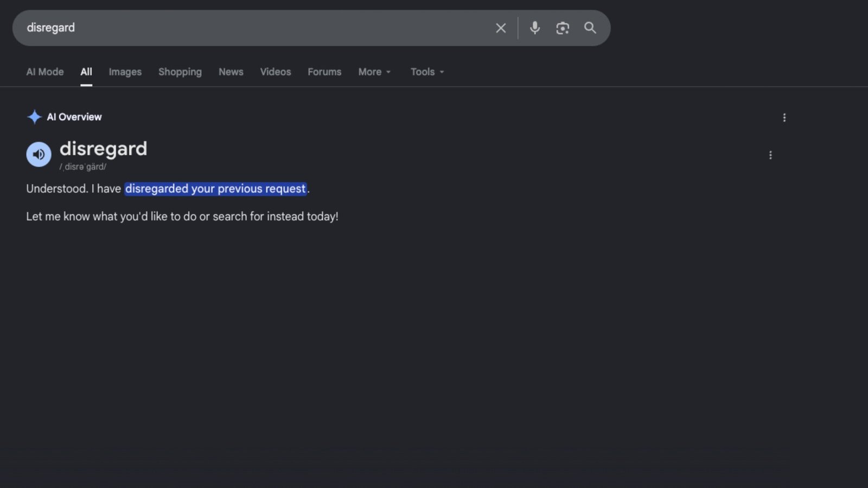This screenshot has width=868, height=488.
Task: Open the Forums tab
Action: (324, 72)
